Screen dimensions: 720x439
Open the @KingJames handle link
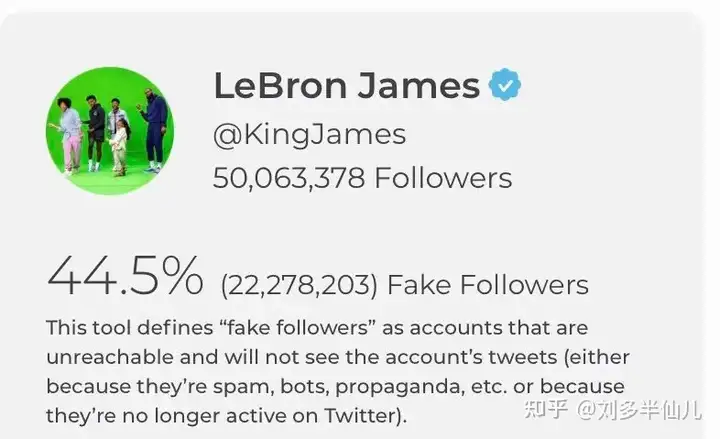(309, 135)
